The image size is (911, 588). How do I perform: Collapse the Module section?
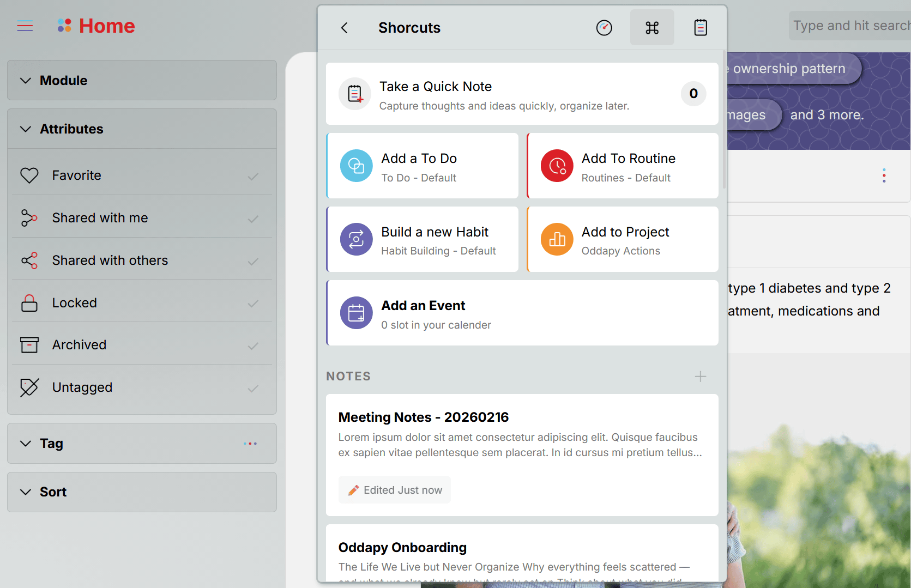click(25, 80)
